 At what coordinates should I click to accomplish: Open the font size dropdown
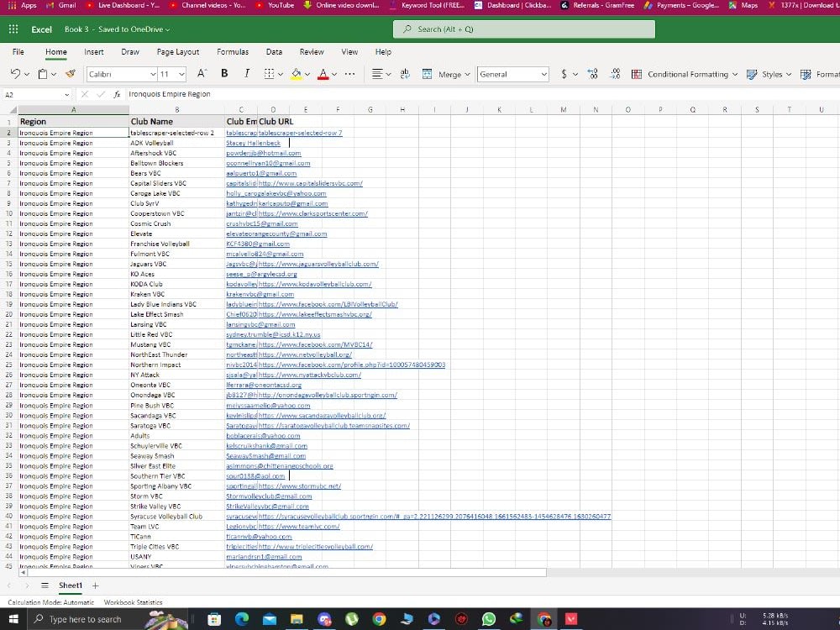coord(181,74)
